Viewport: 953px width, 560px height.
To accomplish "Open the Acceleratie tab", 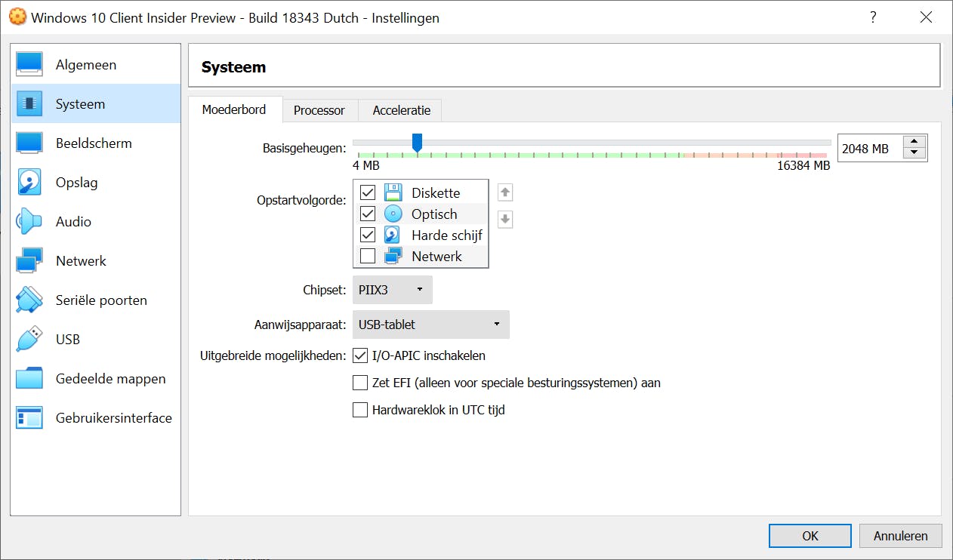I will (x=399, y=110).
